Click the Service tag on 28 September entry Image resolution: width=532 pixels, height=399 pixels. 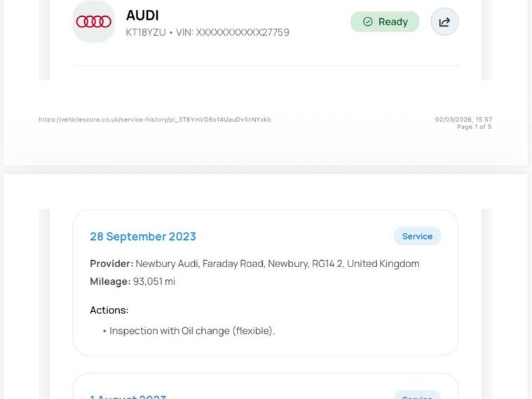pos(417,236)
